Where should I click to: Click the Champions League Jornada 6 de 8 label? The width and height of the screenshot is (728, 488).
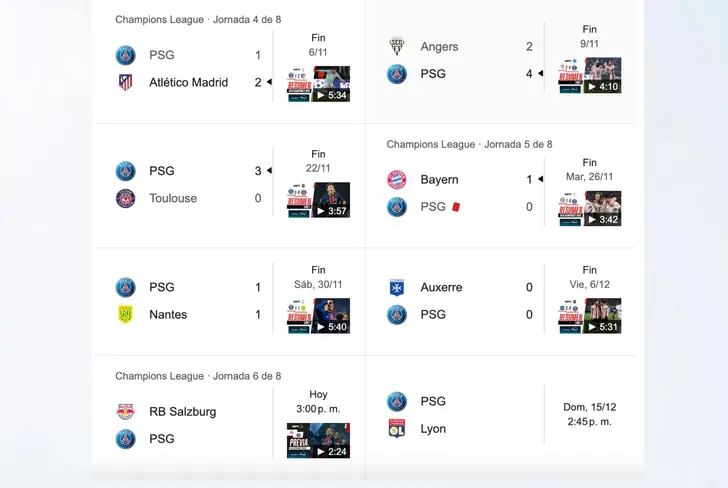pos(198,376)
